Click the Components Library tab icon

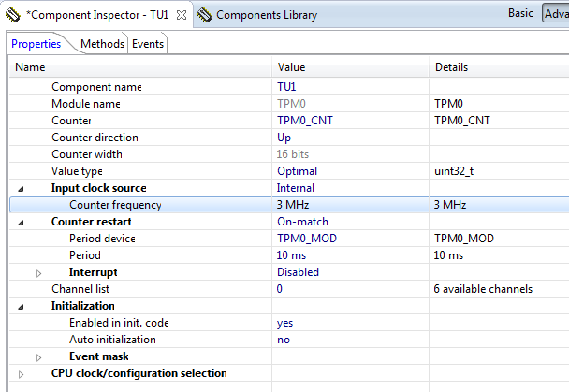tap(204, 15)
